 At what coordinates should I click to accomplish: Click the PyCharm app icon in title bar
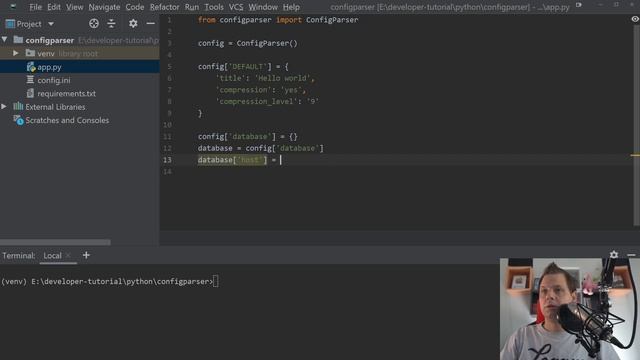click(13, 6)
